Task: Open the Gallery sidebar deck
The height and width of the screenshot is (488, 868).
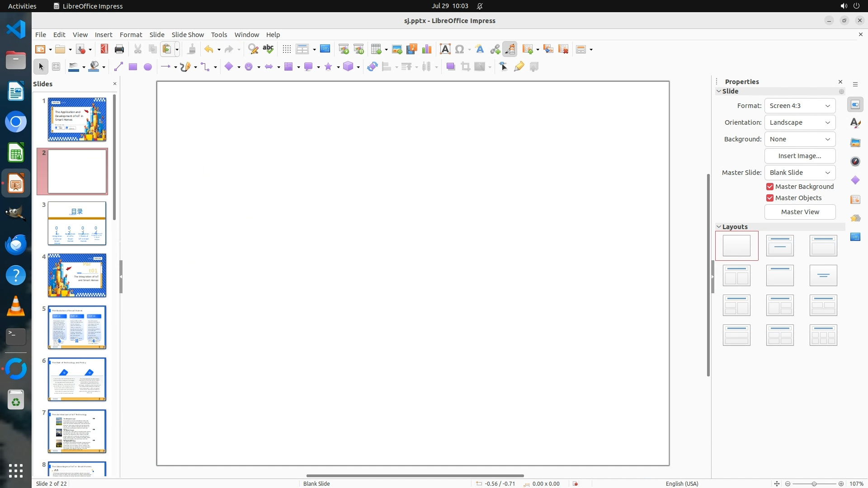Action: click(855, 142)
